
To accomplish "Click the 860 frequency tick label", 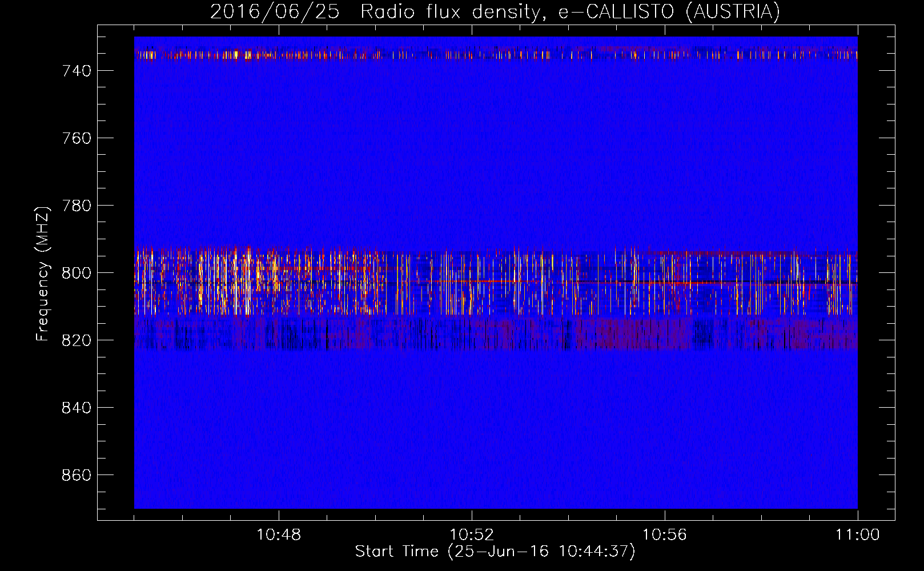I will tap(77, 475).
